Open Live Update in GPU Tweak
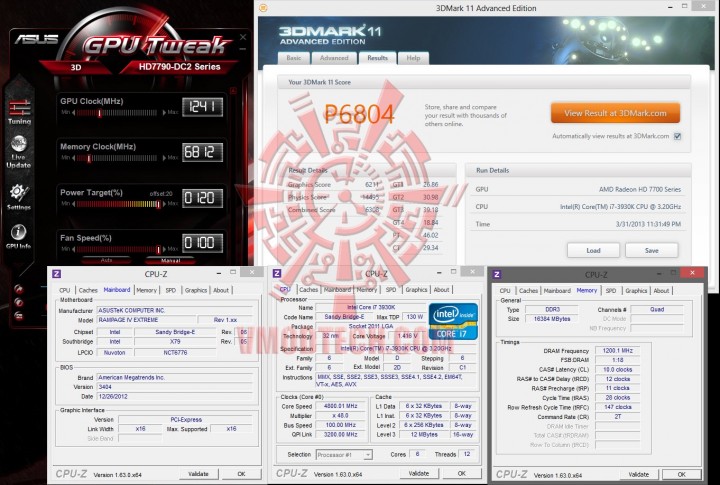This screenshot has height=485, width=720. [x=19, y=153]
